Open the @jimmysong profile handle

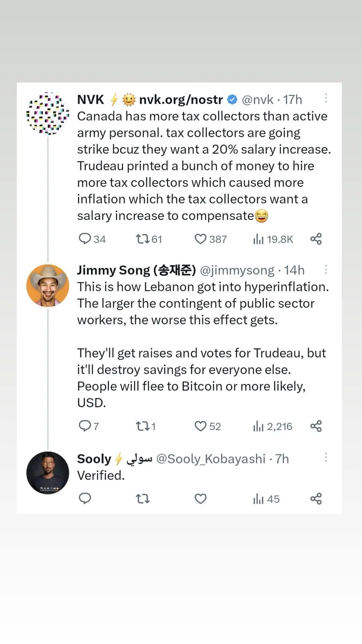click(237, 270)
